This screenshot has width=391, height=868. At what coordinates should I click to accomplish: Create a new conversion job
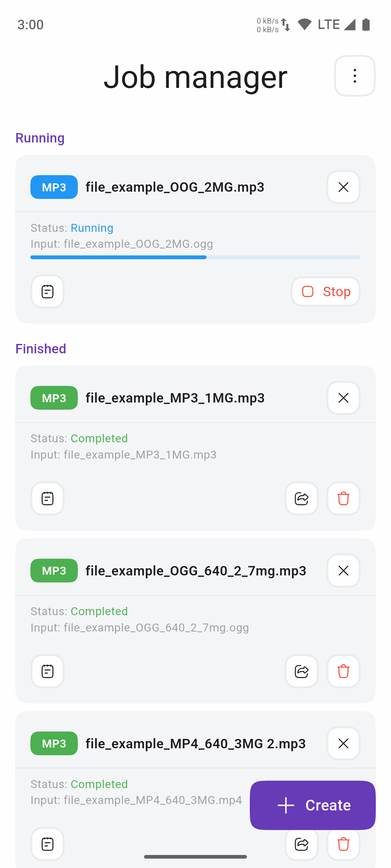(313, 805)
